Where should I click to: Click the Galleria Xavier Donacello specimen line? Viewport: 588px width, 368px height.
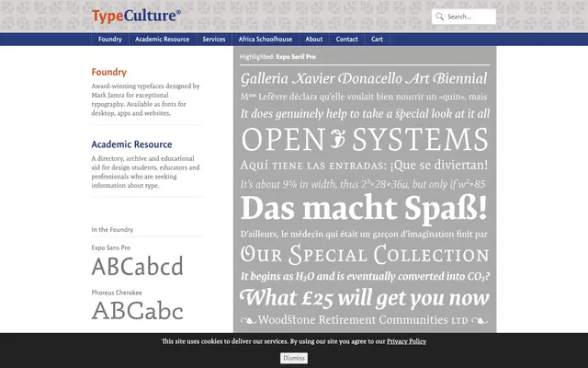coord(364,79)
